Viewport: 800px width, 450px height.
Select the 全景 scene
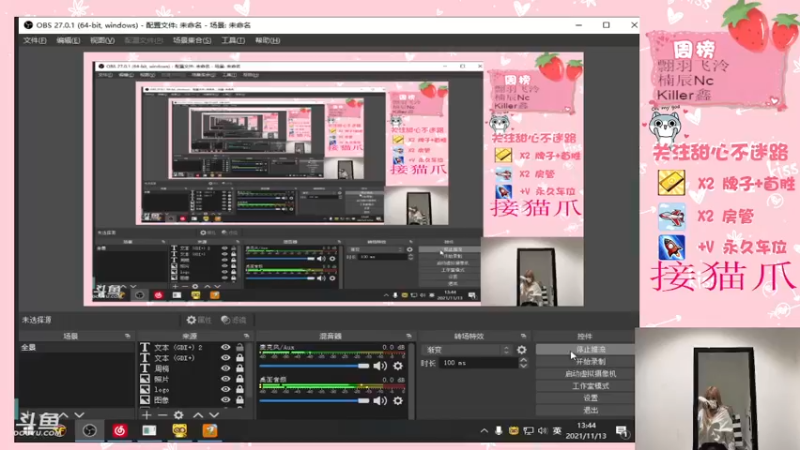77,347
